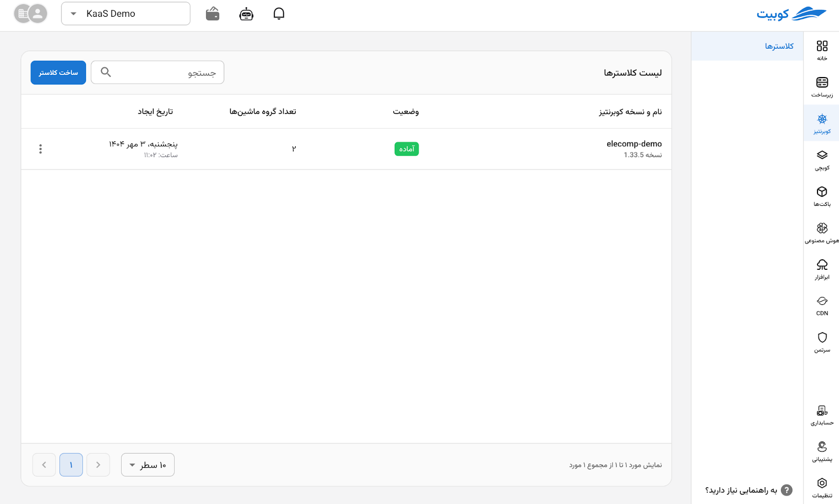Open the Infrastructure sidebar section
The image size is (839, 504).
click(822, 87)
